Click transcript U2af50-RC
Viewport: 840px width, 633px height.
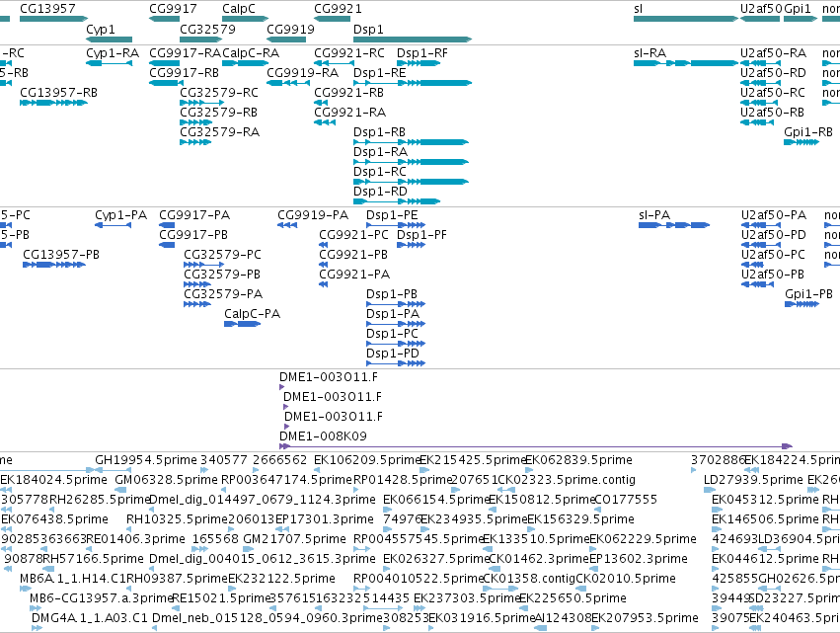click(759, 103)
